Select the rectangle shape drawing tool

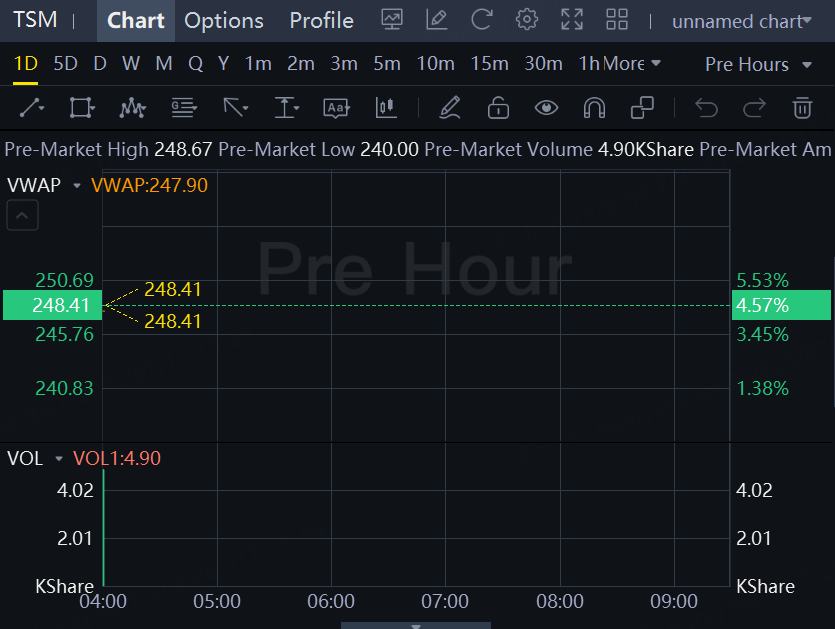tap(82, 107)
